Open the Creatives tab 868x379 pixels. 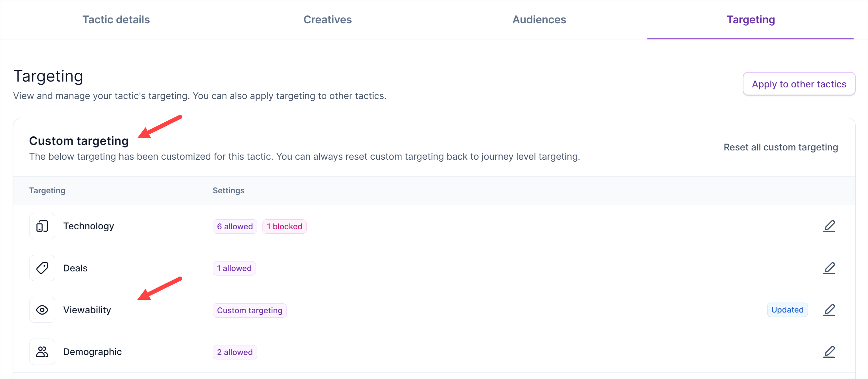click(327, 20)
